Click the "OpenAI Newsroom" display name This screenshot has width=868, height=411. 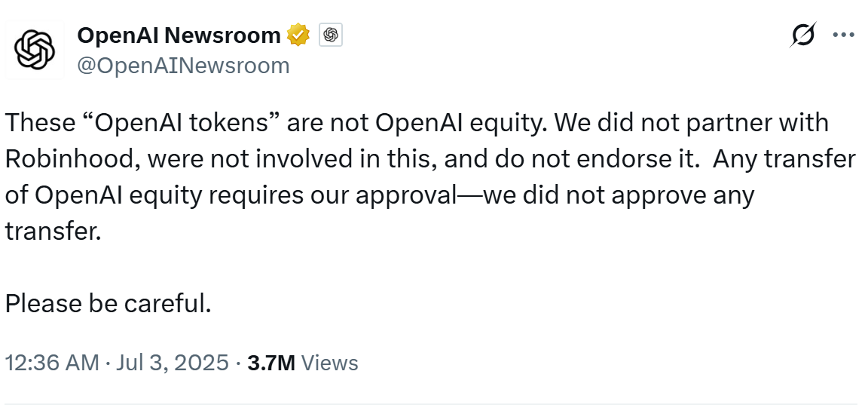click(179, 35)
